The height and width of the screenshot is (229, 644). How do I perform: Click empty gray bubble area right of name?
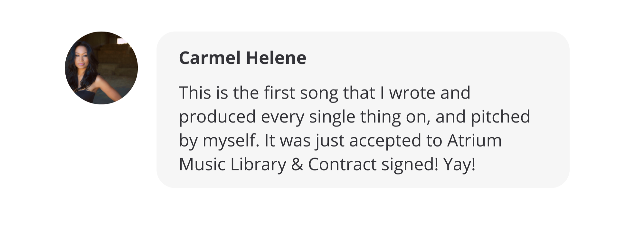tap(435, 58)
